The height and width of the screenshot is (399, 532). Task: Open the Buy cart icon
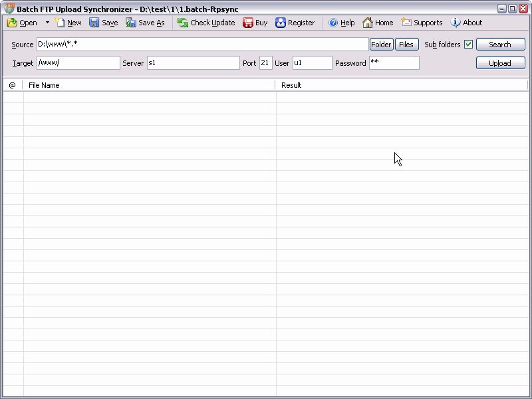248,23
